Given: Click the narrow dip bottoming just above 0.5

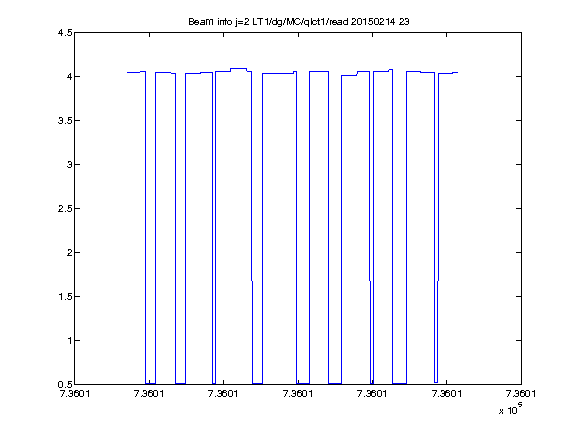Looking at the screenshot, I should coord(436,382).
